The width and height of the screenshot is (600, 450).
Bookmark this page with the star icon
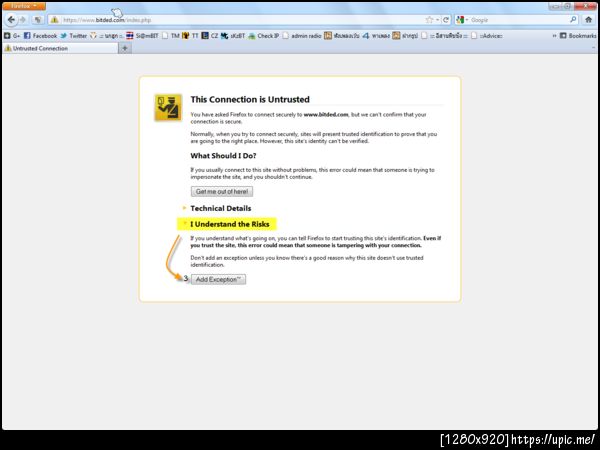(429, 20)
